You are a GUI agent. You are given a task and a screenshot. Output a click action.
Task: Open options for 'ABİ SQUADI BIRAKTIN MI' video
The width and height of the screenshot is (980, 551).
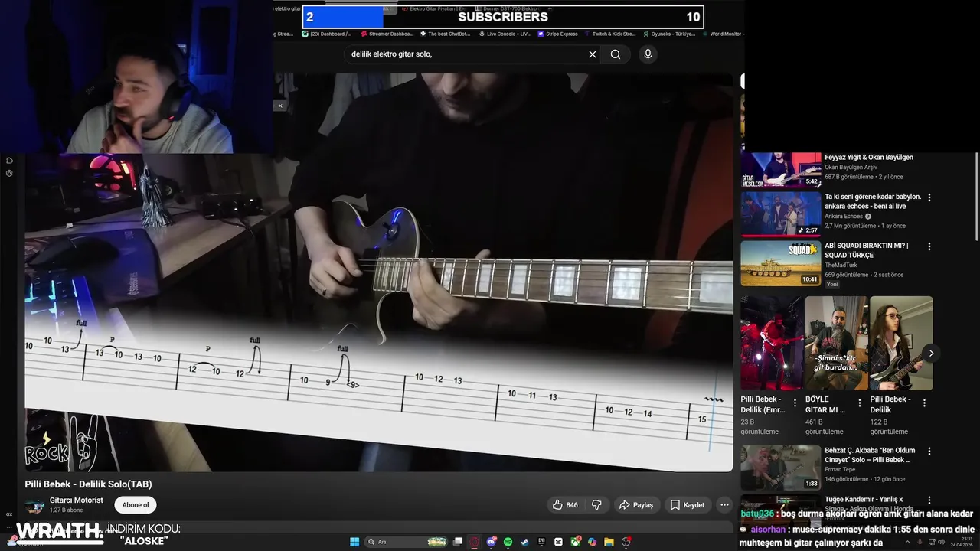(929, 246)
